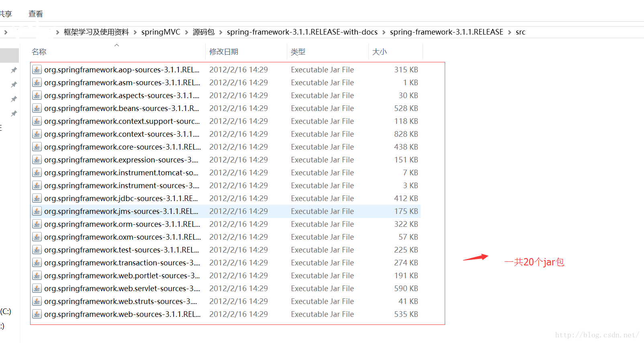Click the jar icon of context-sources file
The height and width of the screenshot is (343, 644).
coord(37,134)
